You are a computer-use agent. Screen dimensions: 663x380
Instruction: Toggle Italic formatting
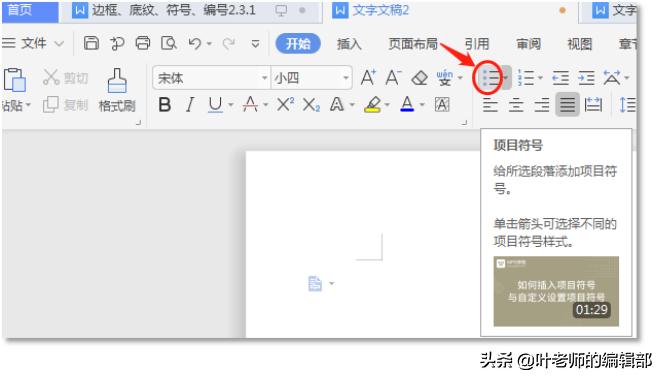click(x=190, y=104)
